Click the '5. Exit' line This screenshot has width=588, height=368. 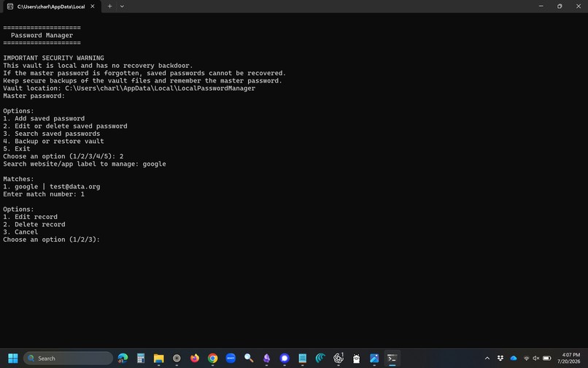[17, 149]
